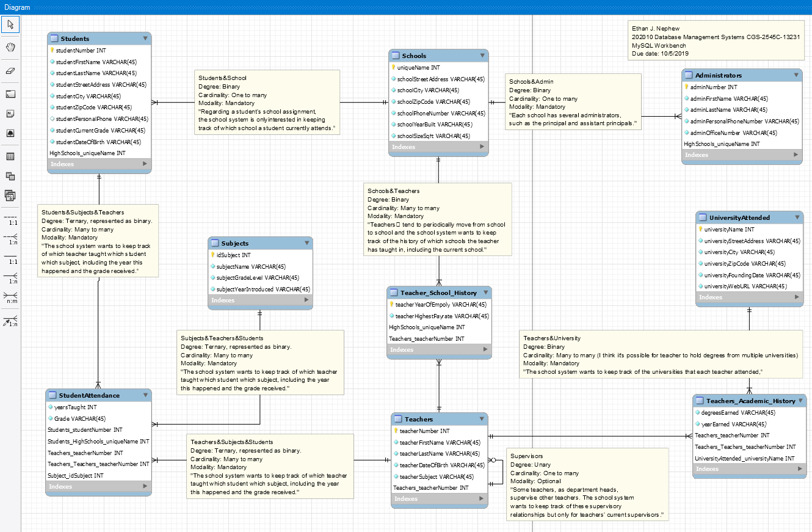
Task: Click the Diagram panel title
Action: pyautogui.click(x=17, y=7)
